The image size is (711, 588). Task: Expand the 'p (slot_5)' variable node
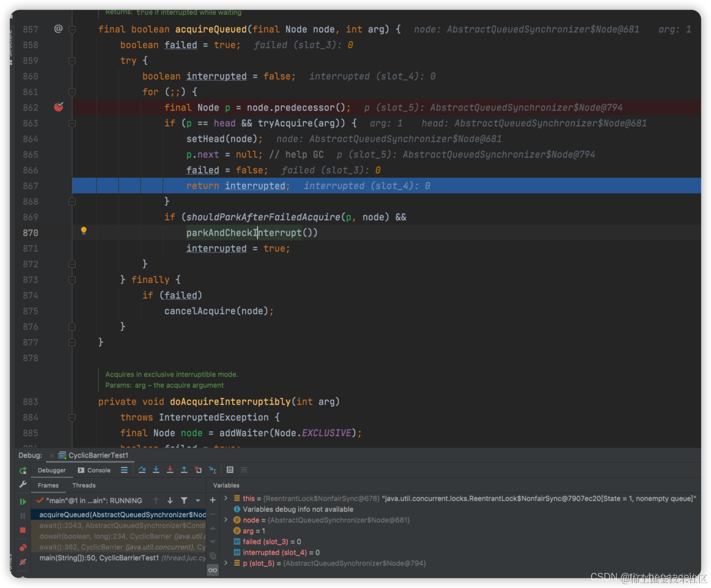click(x=226, y=563)
